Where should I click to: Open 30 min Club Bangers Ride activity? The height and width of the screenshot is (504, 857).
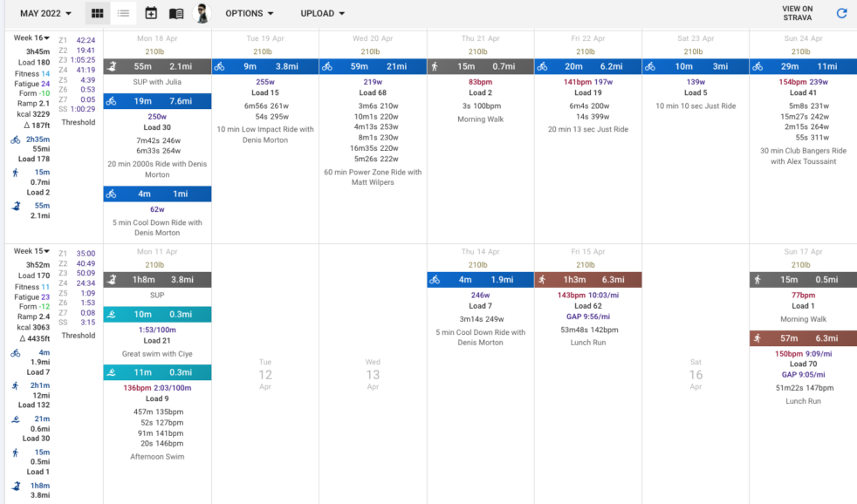(x=802, y=156)
